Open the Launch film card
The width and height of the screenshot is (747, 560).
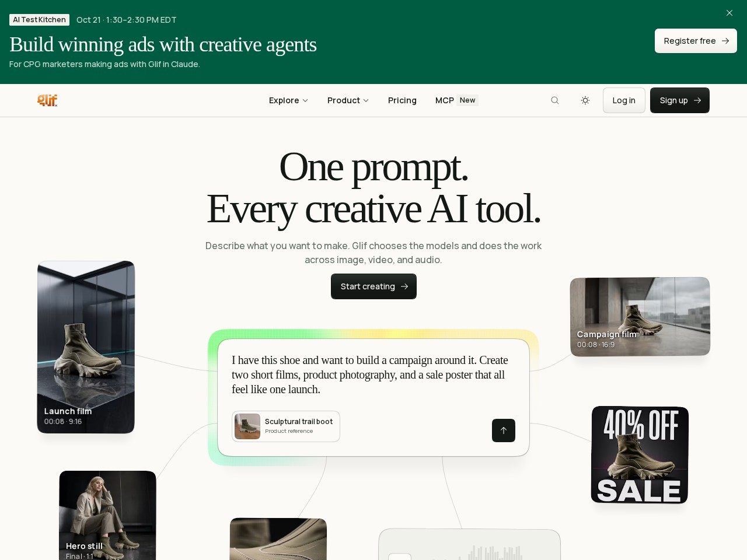(86, 347)
